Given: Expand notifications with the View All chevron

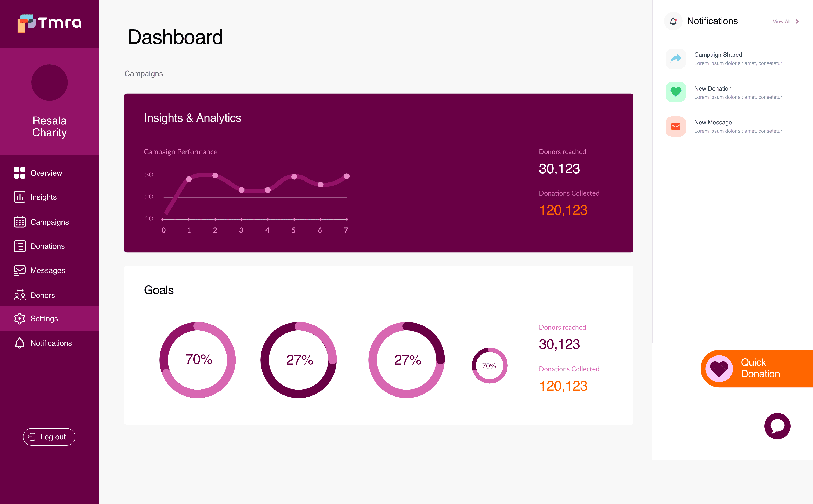Looking at the screenshot, I should click(797, 22).
